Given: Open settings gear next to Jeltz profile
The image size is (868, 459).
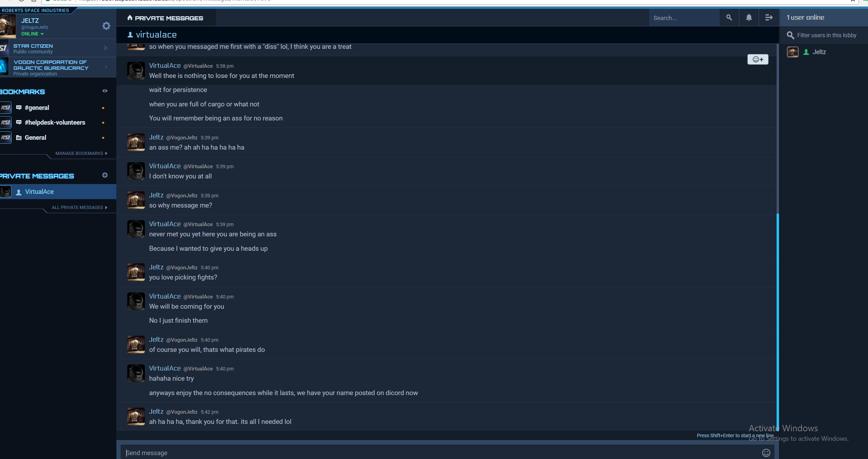Looking at the screenshot, I should (x=106, y=26).
